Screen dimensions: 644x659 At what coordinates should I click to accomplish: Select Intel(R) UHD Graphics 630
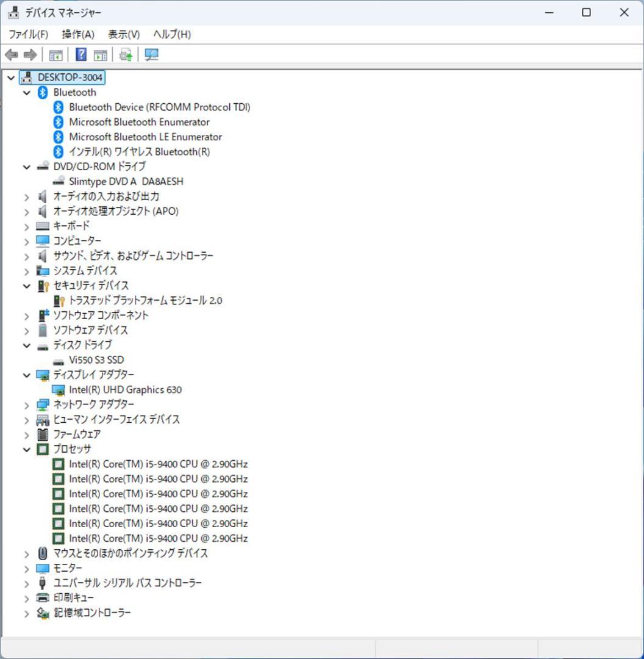coord(125,390)
